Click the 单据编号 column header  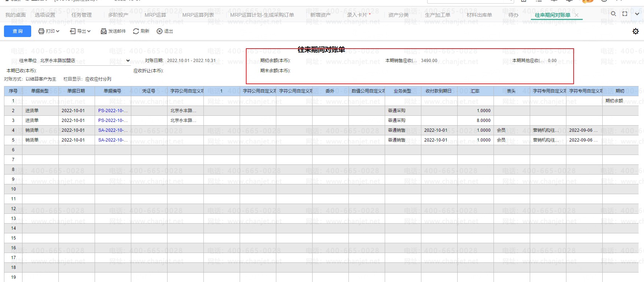point(113,91)
